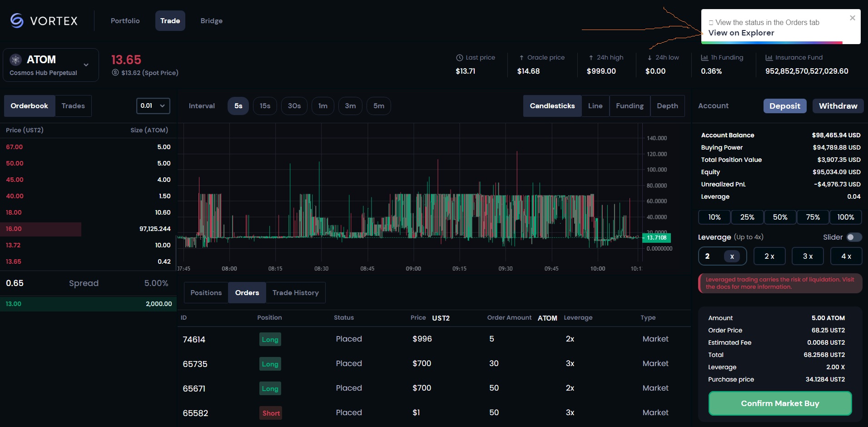
Task: Open the 0.01 orderbook grouping dropdown
Action: pos(153,106)
